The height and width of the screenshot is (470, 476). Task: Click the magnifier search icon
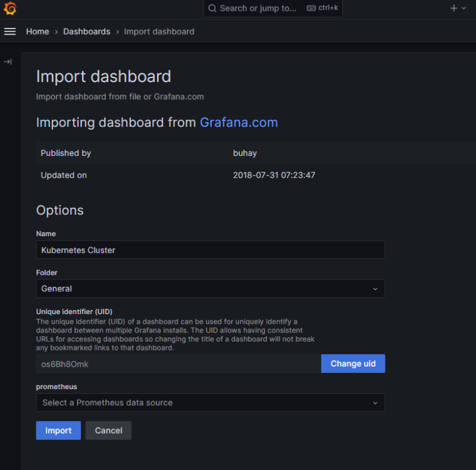[212, 8]
